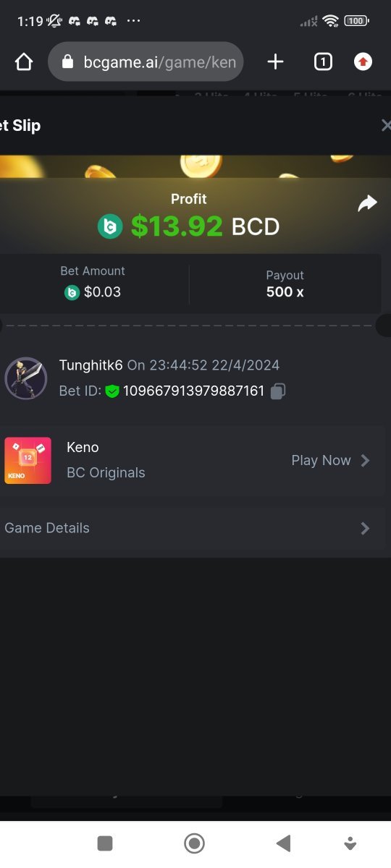Tap the Tunghitk6 avatar picture
The image size is (391, 868).
(x=26, y=378)
